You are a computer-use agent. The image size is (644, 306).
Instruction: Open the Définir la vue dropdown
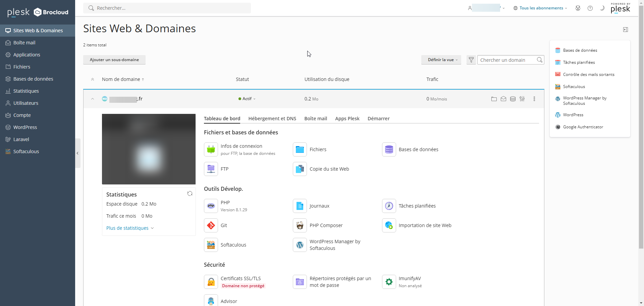441,60
